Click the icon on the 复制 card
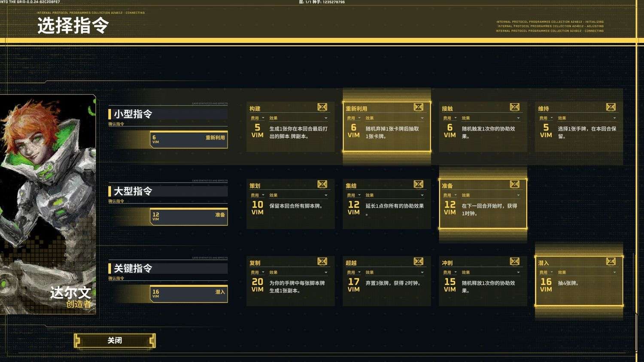The image size is (644, 362). pyautogui.click(x=322, y=261)
